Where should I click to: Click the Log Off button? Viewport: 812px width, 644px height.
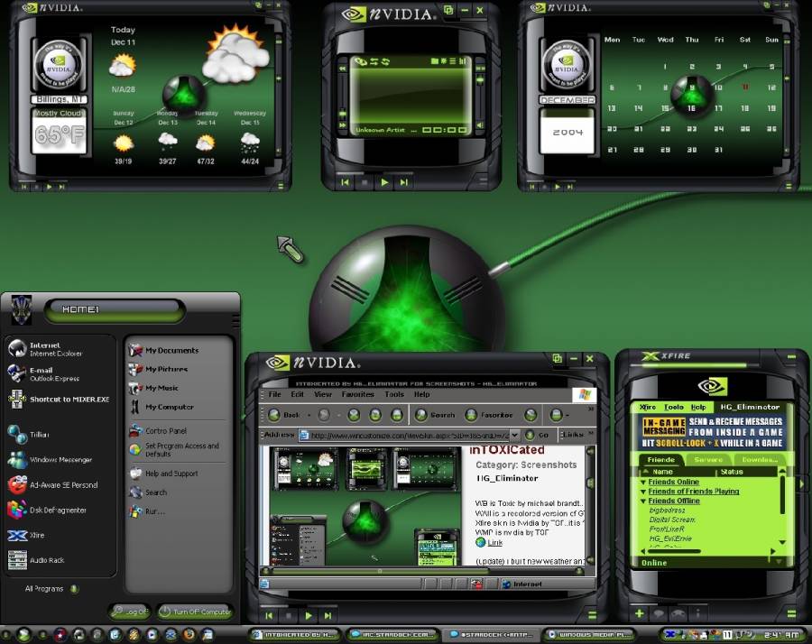[x=130, y=612]
